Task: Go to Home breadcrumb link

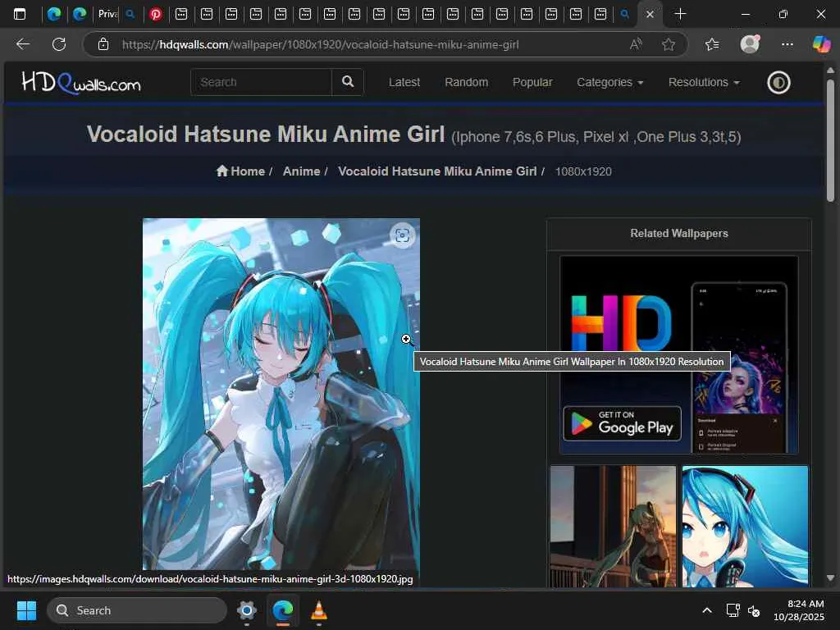Action: click(240, 171)
